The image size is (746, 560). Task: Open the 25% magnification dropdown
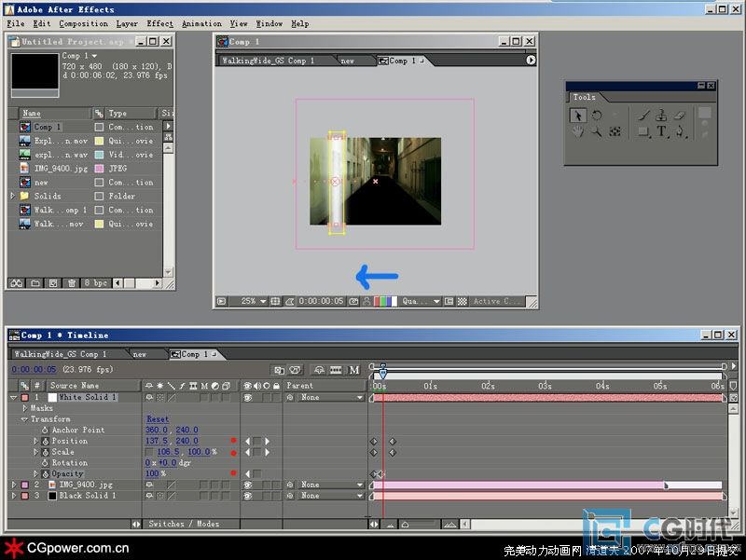(x=254, y=301)
